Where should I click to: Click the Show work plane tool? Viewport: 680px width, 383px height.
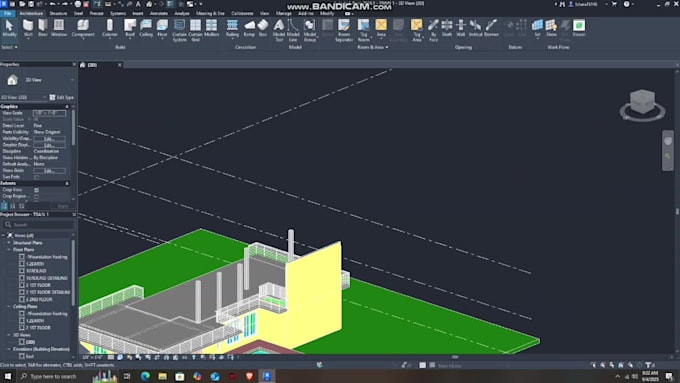551,28
